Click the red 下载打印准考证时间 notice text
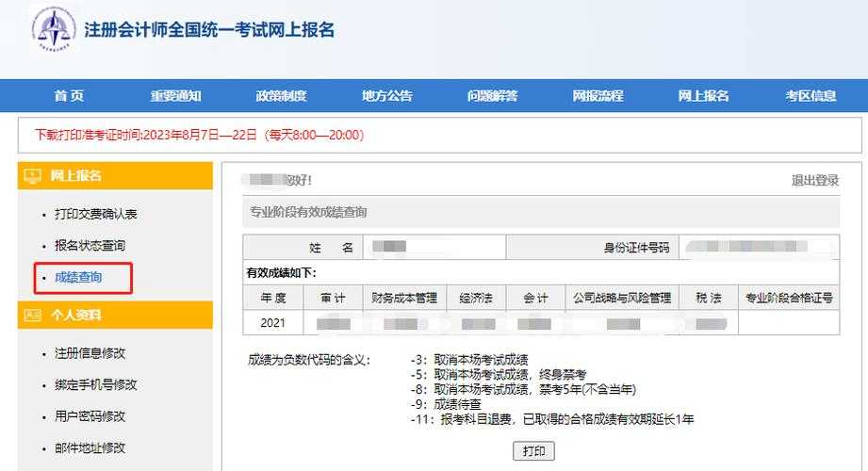Screen dimensions: 868x471 199,135
